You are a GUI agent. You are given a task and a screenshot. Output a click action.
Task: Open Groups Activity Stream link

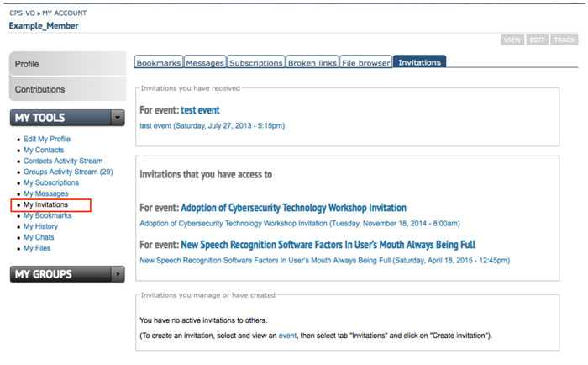(68, 172)
